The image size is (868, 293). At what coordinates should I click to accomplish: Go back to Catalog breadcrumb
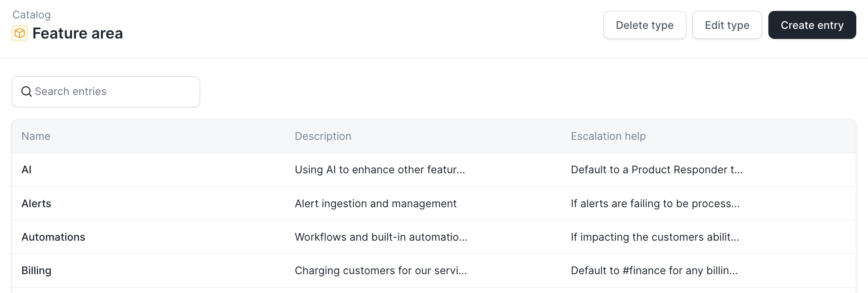pyautogui.click(x=31, y=15)
